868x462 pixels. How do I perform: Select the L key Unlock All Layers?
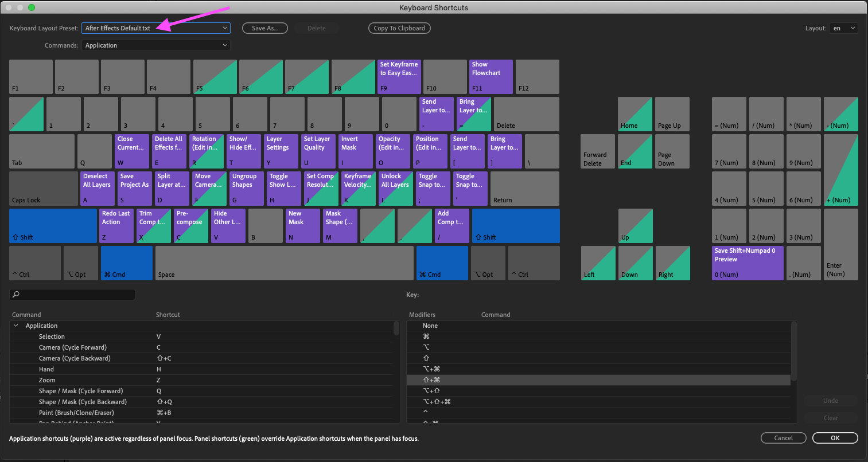coord(396,189)
